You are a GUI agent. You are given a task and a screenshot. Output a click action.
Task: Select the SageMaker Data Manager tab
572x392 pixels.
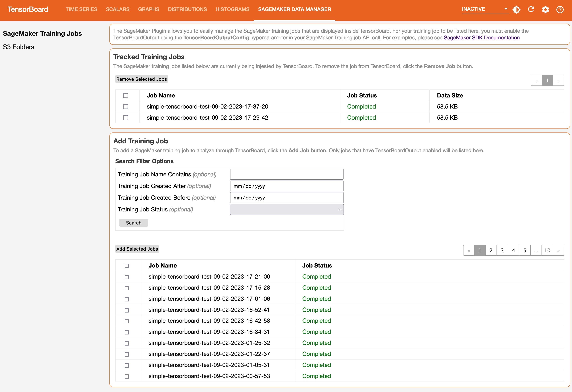tap(294, 9)
